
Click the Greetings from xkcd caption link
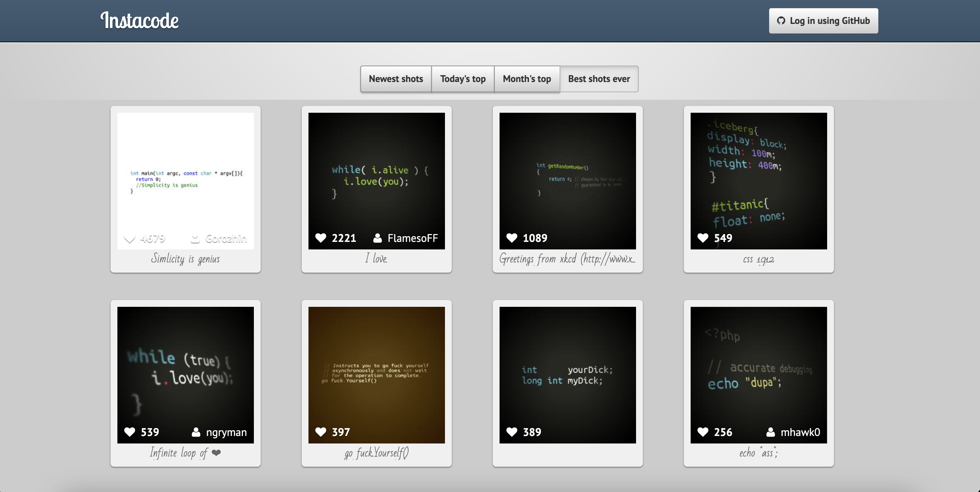coord(567,259)
